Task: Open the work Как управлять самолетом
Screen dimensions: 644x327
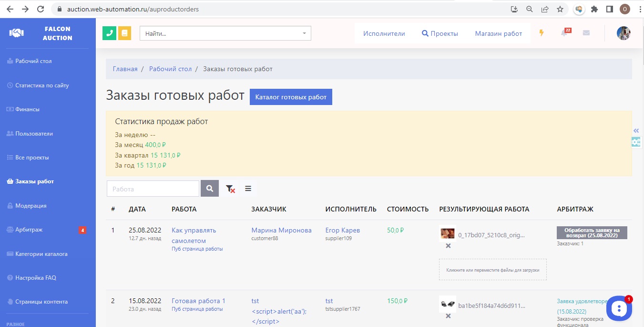Action: (x=194, y=235)
